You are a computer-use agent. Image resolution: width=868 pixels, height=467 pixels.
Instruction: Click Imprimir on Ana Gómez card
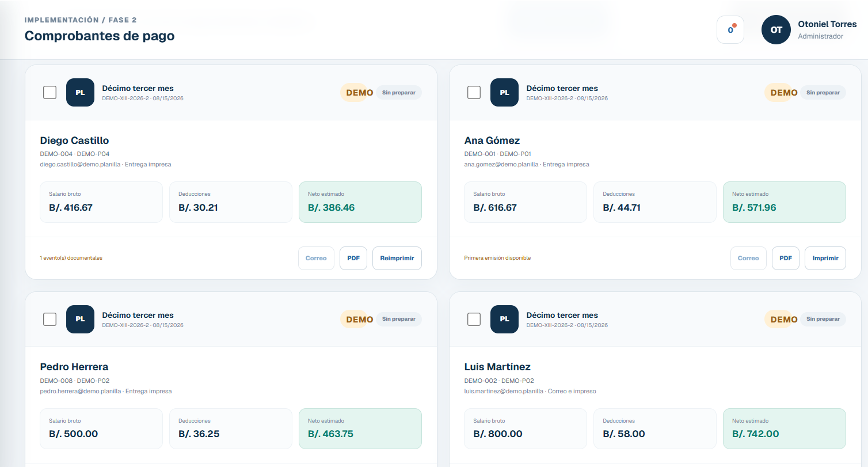(x=825, y=258)
